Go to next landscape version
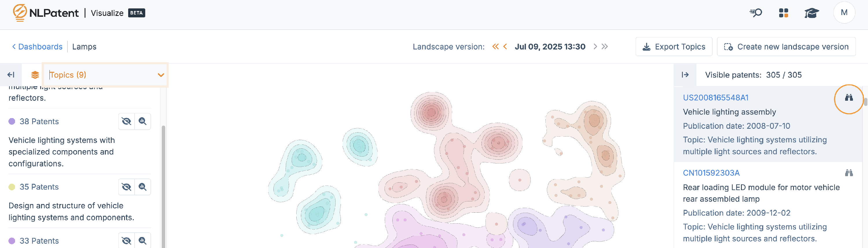 (595, 47)
